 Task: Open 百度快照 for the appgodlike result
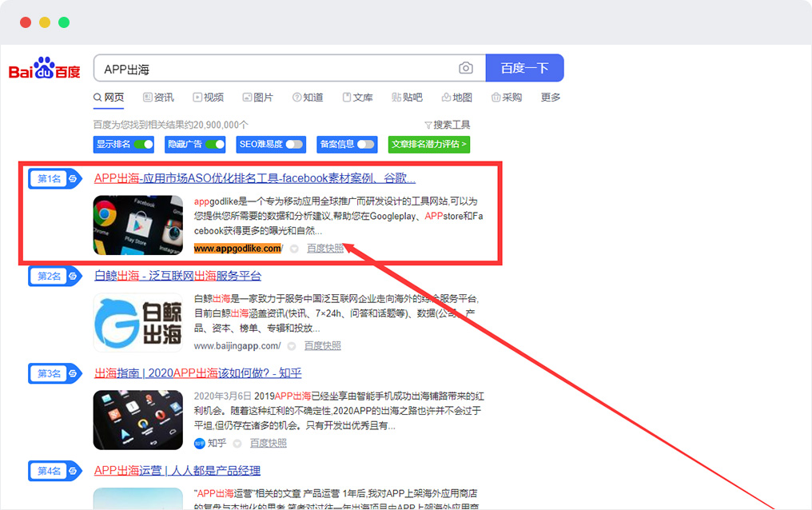[x=325, y=249]
